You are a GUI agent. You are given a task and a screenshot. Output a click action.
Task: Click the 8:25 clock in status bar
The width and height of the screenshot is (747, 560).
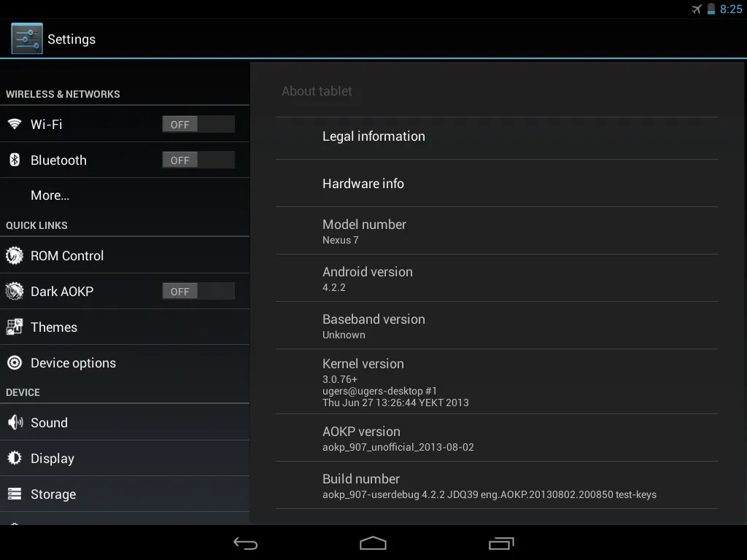point(731,9)
